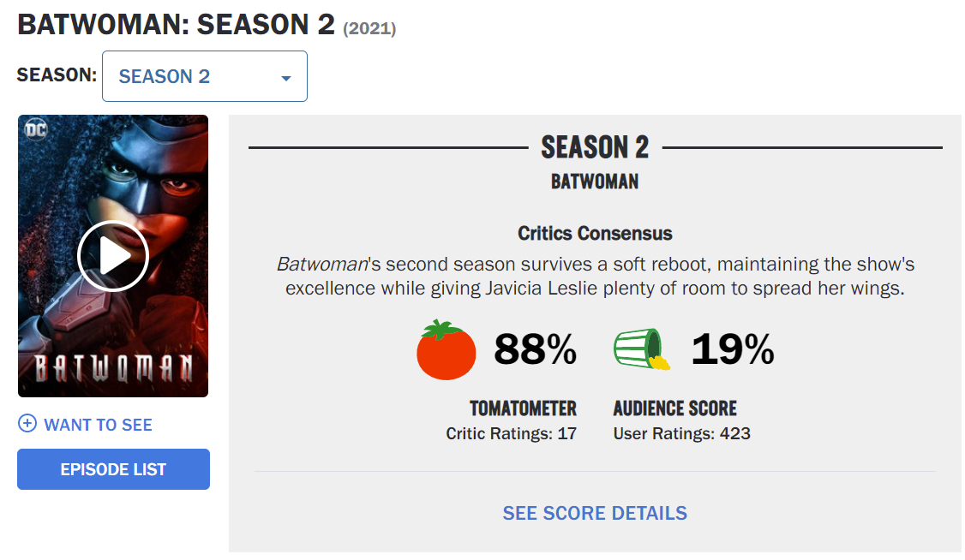Screen dimensions: 965x560
Task: Open the Season 2 dropdown
Action: [204, 76]
